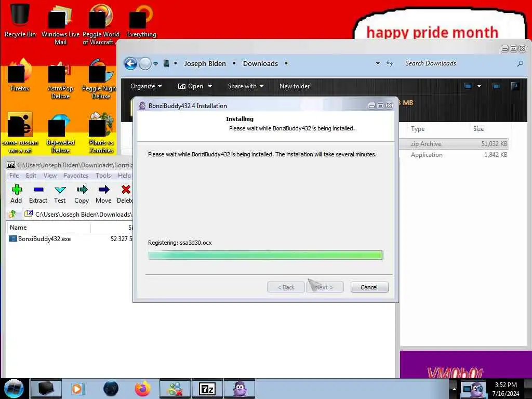Go up one folder in 7-Zip

12,214
